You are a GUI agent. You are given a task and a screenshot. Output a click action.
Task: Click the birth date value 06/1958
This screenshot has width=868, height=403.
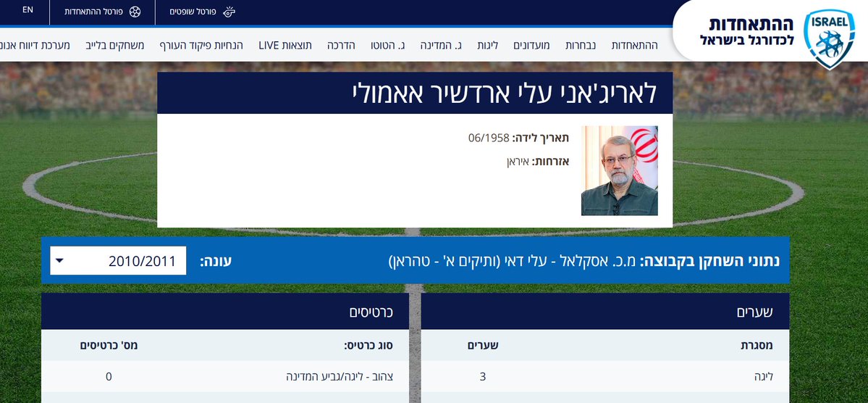click(x=488, y=138)
